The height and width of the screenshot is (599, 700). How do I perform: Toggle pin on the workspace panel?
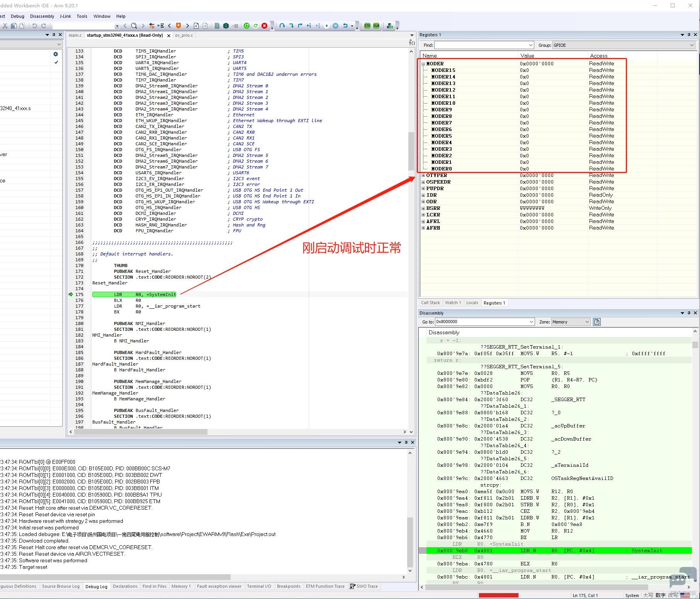(54, 35)
